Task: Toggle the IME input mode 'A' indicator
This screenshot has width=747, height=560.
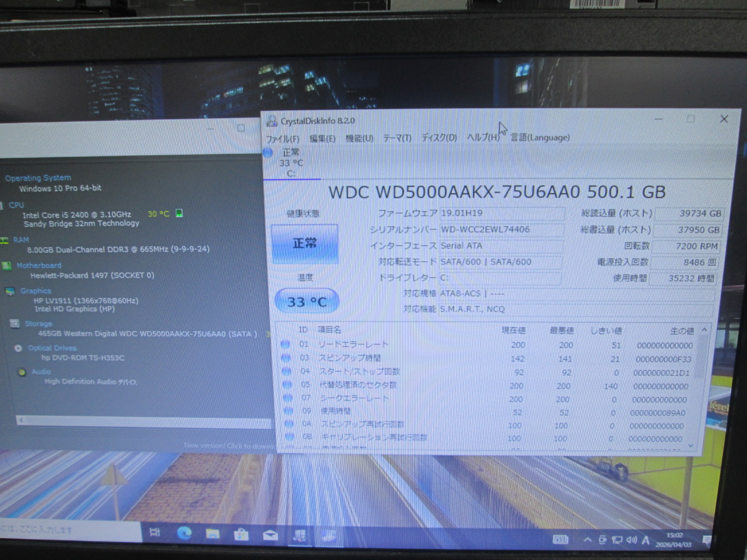Action: (646, 540)
